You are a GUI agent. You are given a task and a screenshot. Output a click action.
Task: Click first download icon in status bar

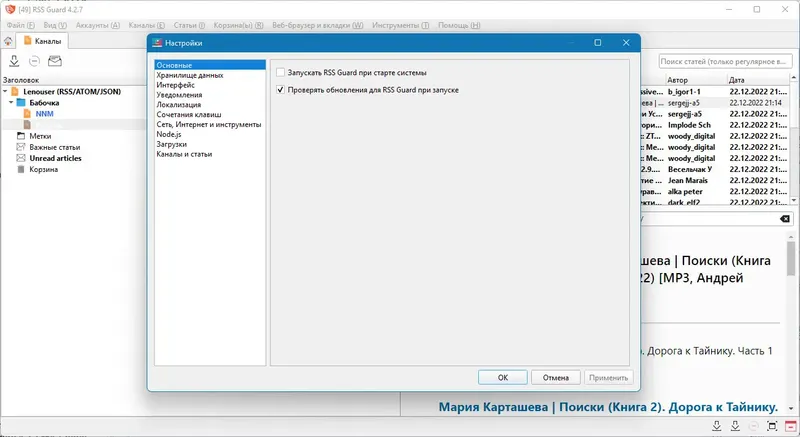(717, 426)
